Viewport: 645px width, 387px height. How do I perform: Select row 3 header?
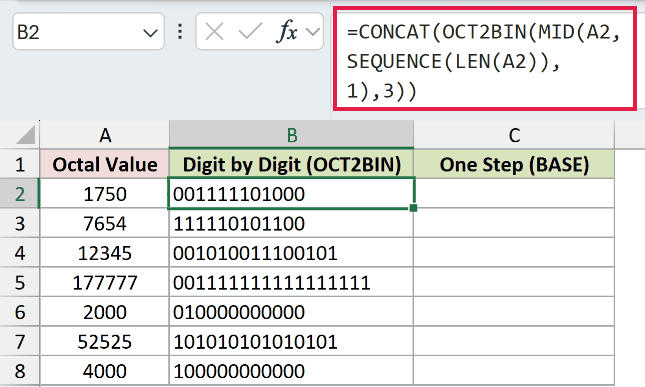(x=20, y=223)
